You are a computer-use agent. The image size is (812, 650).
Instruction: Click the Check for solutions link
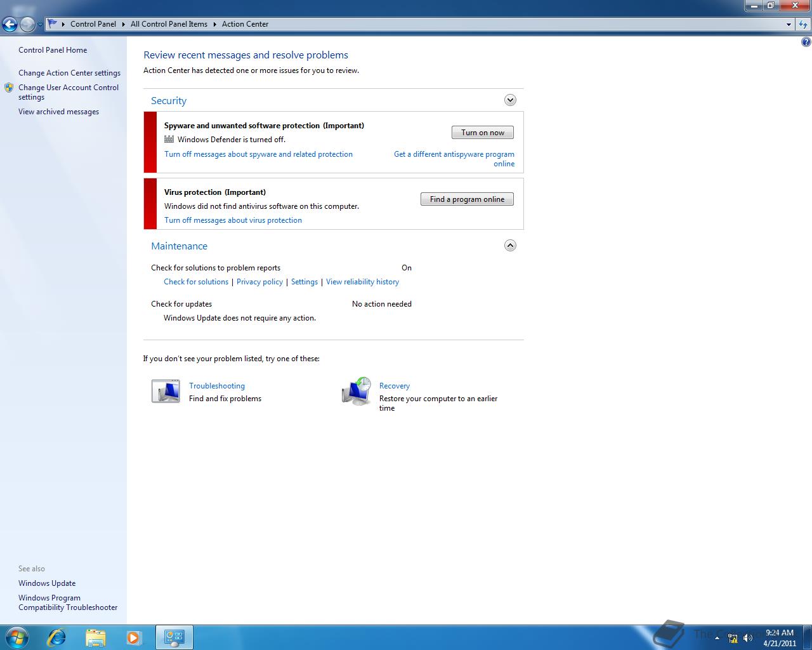click(x=196, y=282)
